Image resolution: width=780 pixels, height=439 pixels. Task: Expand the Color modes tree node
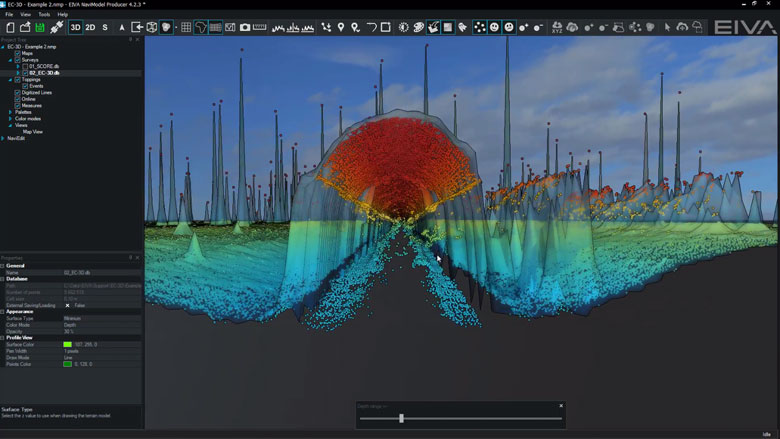tap(10, 118)
